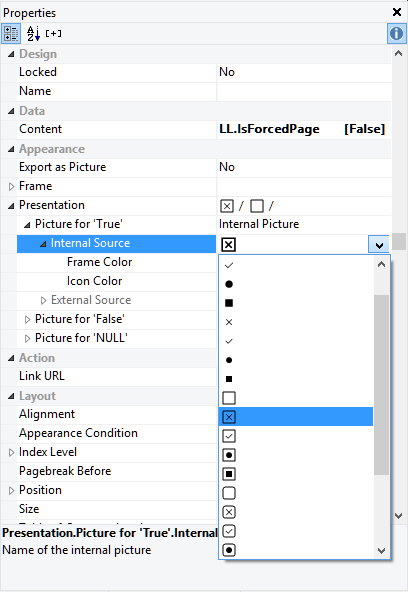Image resolution: width=408 pixels, height=592 pixels.
Task: Select the Export as Picture row
Action: click(x=196, y=167)
